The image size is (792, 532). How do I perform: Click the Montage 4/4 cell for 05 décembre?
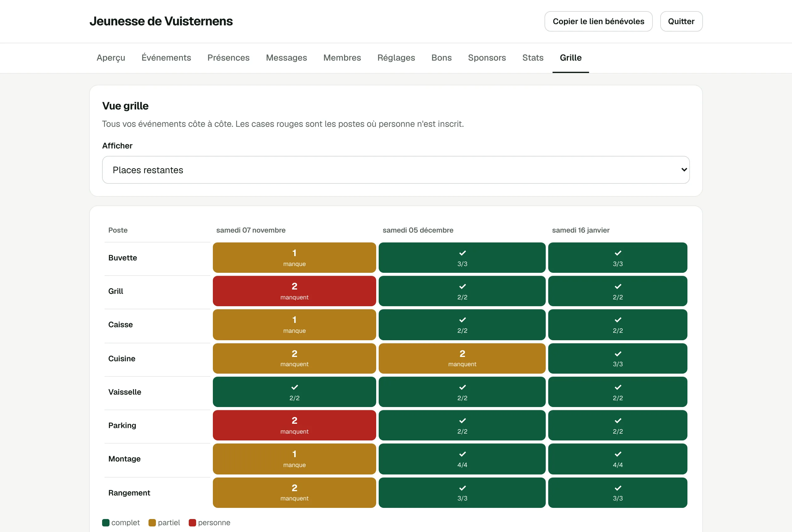[x=462, y=459]
